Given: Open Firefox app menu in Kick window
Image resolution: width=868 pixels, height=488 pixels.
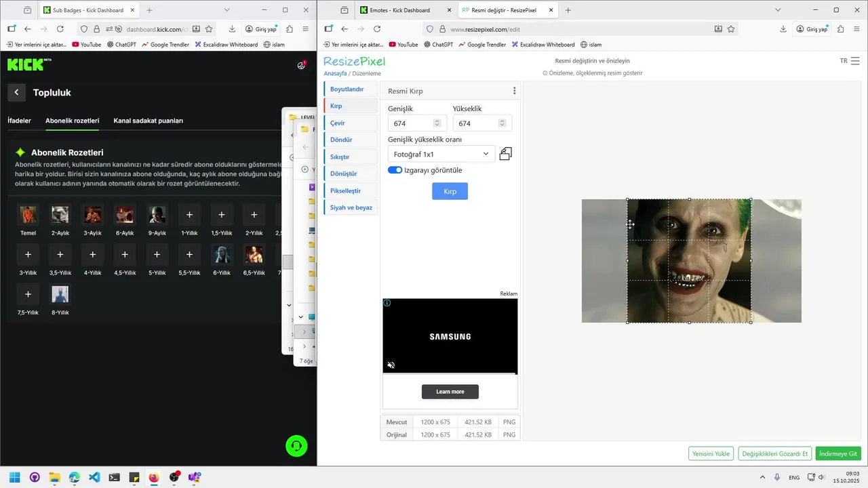Looking at the screenshot, I should (306, 29).
